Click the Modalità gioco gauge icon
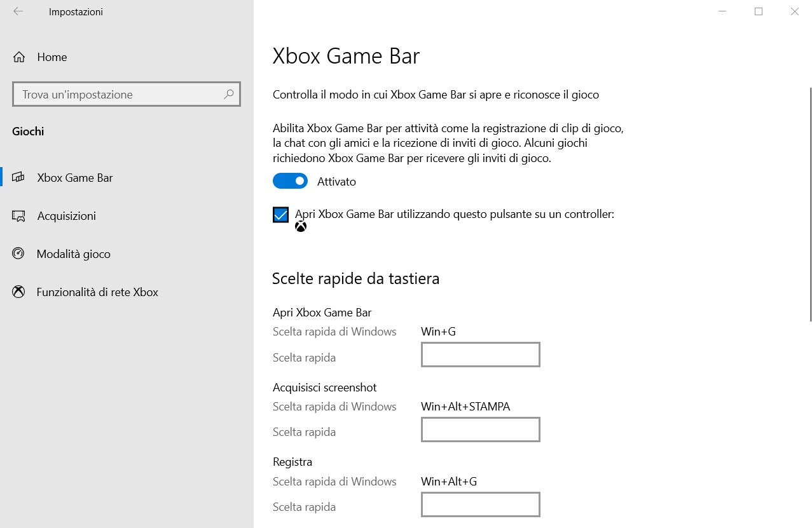812x528 pixels. point(18,254)
